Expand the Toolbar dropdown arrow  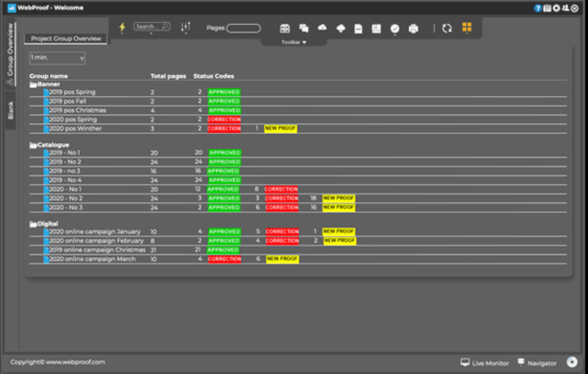(x=304, y=42)
